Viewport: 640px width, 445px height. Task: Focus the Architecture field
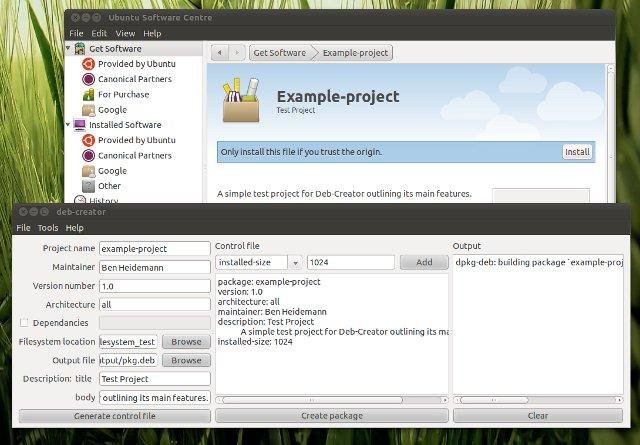point(155,305)
